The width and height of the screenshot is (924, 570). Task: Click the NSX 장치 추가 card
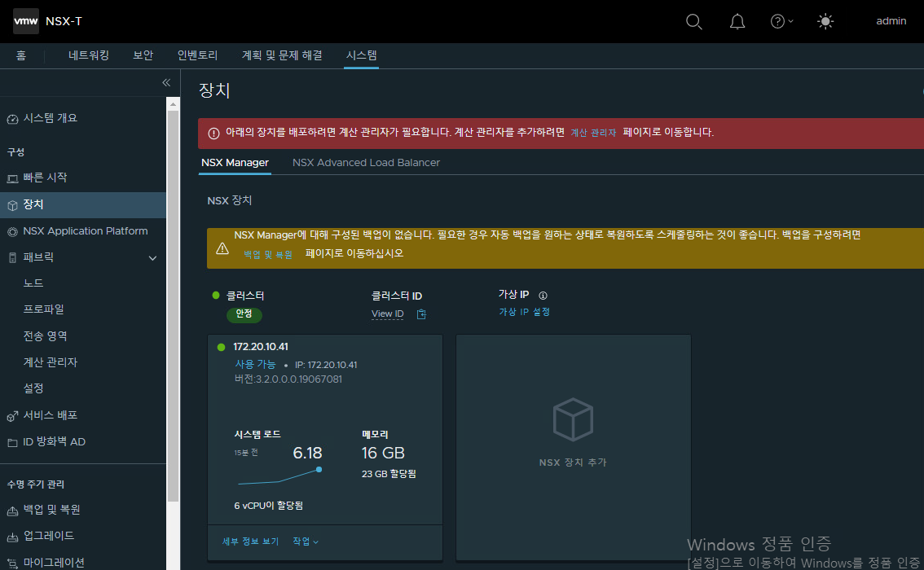point(574,448)
